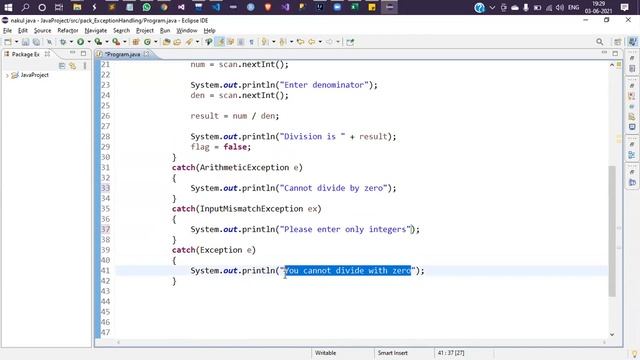The image size is (640, 360).
Task: Select JavaProject in Package Explorer
Action: 34,75
